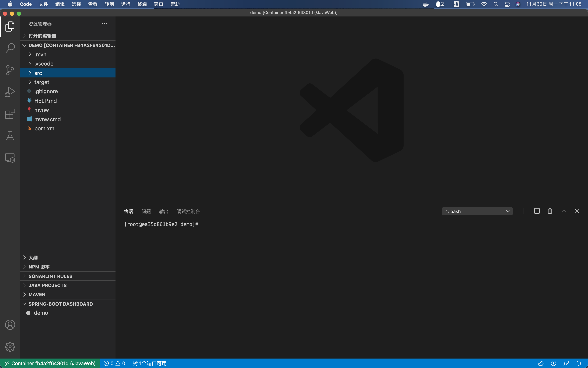Open the Run menu in menu bar
This screenshot has width=588, height=368.
[126, 4]
